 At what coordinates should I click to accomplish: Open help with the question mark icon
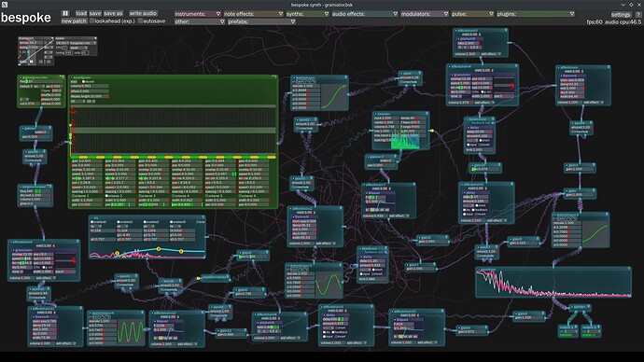[638, 14]
